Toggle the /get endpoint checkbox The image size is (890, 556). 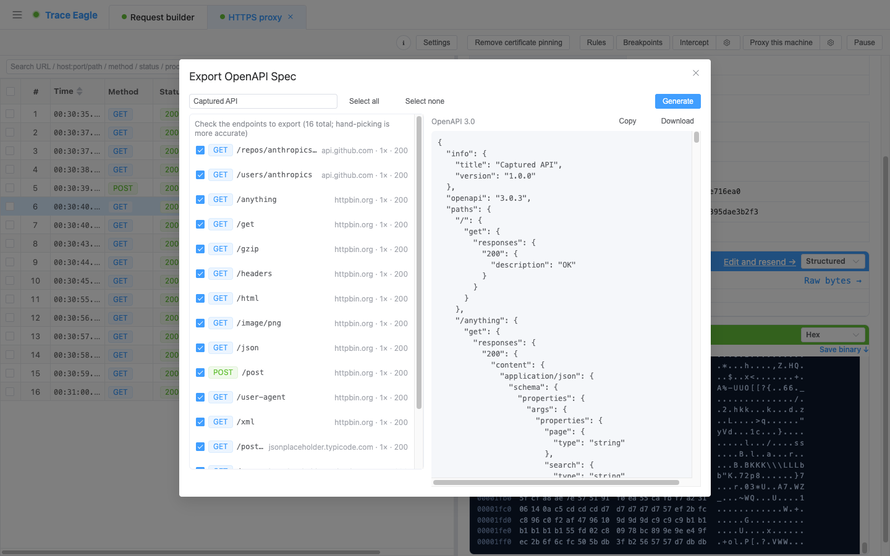pyautogui.click(x=200, y=224)
